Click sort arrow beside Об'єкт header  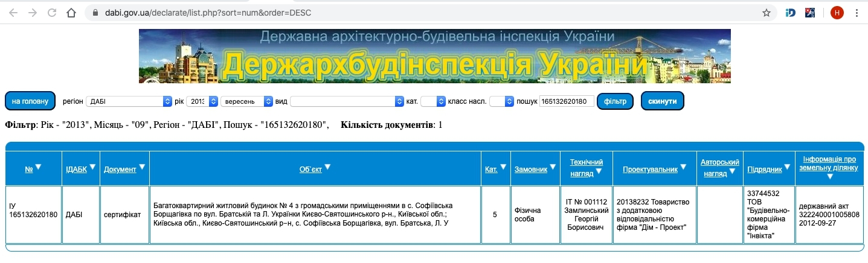pos(327,167)
